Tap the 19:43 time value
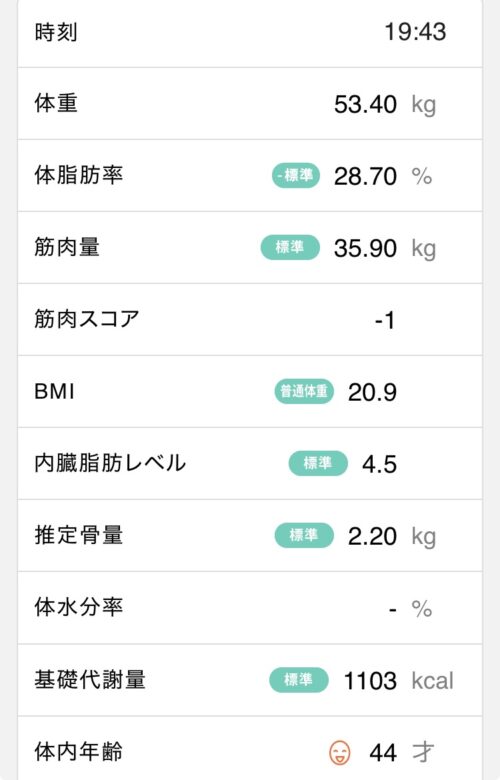The height and width of the screenshot is (780, 500). point(415,32)
